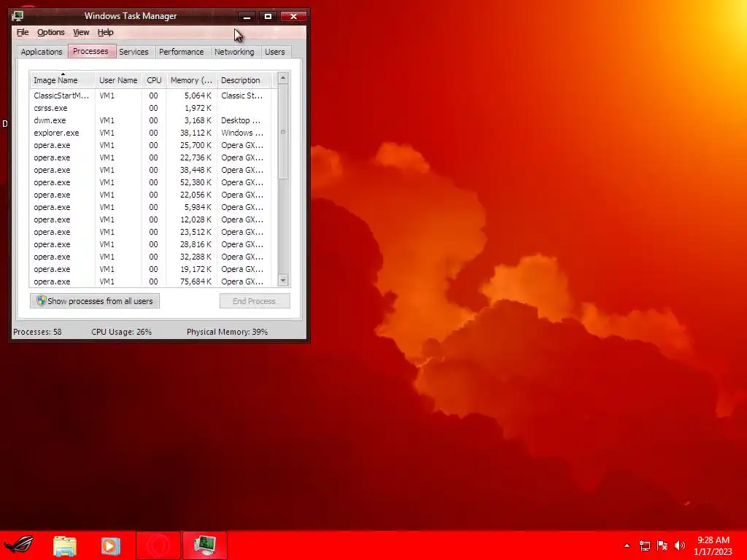Image resolution: width=747 pixels, height=560 pixels.
Task: Switch to the Applications tab
Action: 42,52
